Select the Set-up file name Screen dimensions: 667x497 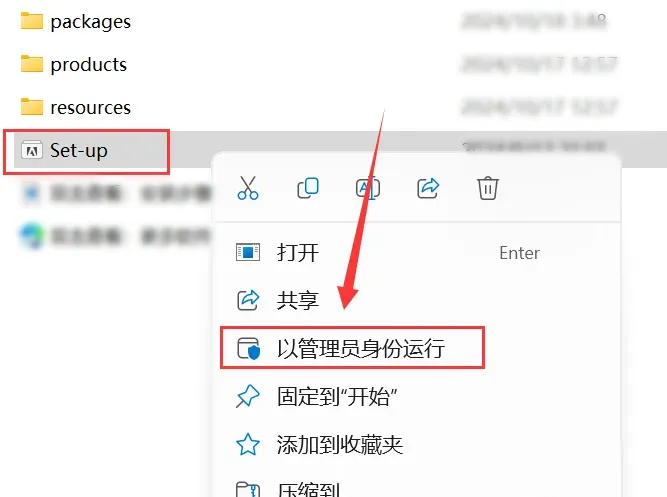point(79,150)
